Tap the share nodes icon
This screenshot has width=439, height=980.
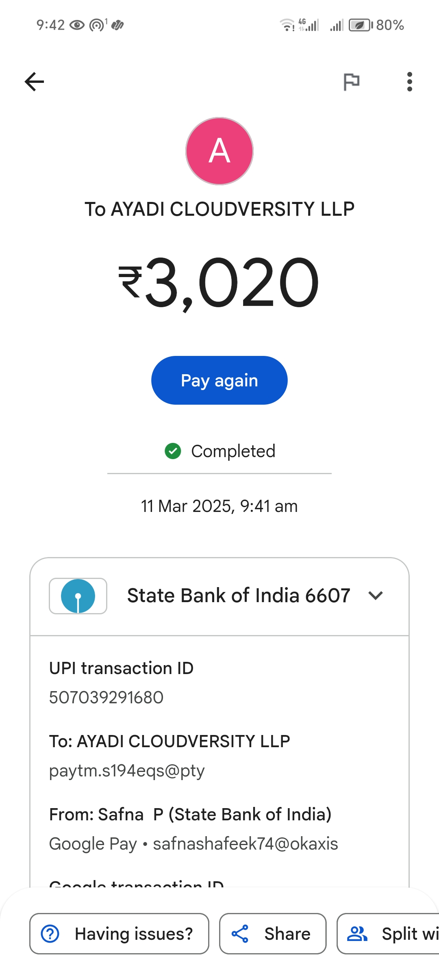click(x=240, y=934)
